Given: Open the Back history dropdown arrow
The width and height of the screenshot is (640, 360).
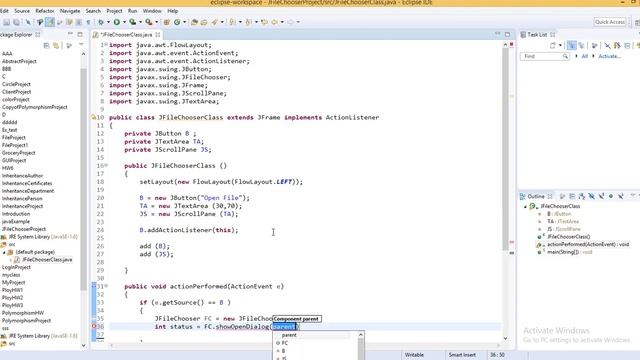Looking at the screenshot, I should tap(282, 22).
